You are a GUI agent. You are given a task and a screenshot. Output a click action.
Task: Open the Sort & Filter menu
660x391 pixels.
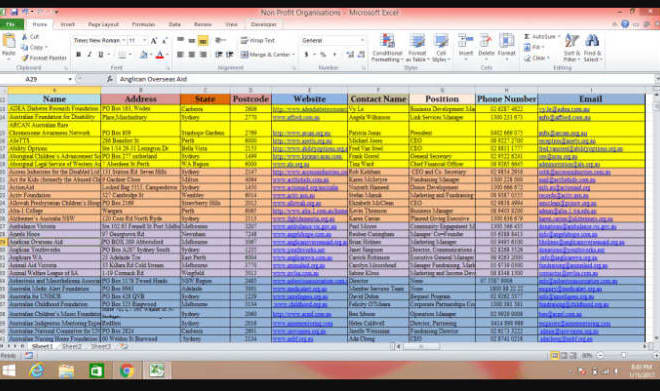point(572,48)
